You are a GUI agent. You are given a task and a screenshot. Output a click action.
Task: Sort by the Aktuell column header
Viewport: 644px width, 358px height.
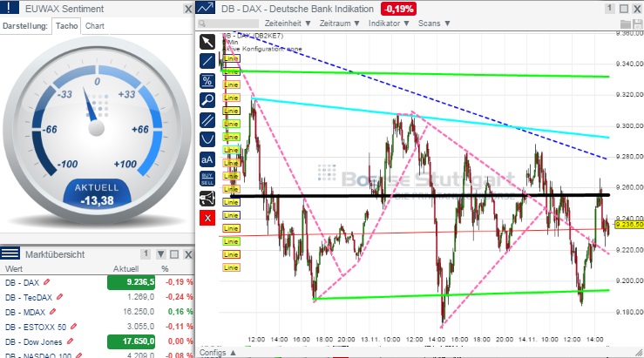tap(125, 269)
